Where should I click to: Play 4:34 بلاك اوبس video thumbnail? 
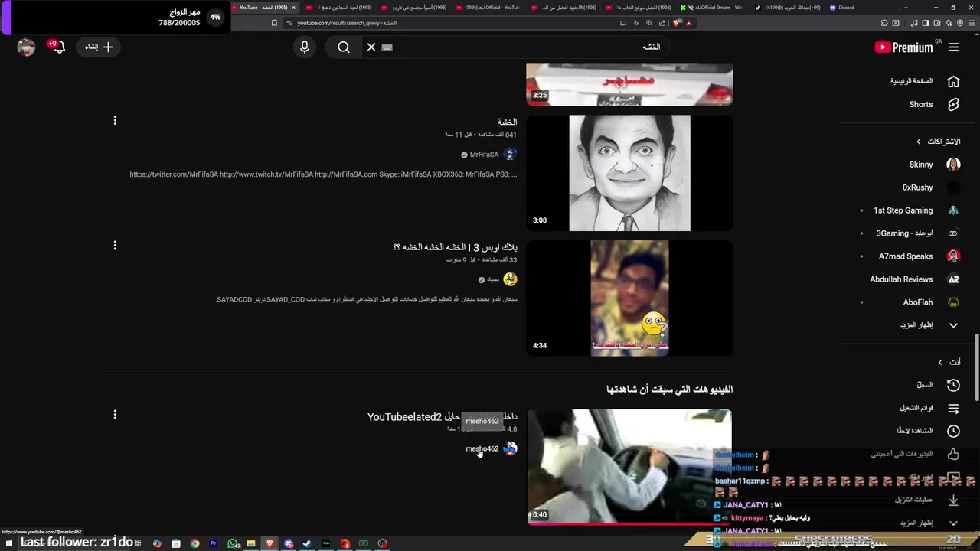point(629,298)
